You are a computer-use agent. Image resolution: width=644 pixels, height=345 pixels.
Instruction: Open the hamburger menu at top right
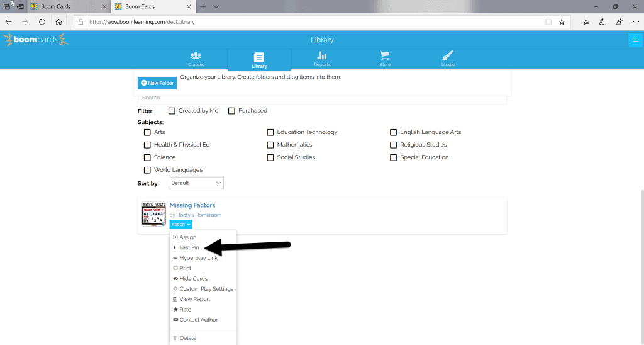pyautogui.click(x=635, y=40)
